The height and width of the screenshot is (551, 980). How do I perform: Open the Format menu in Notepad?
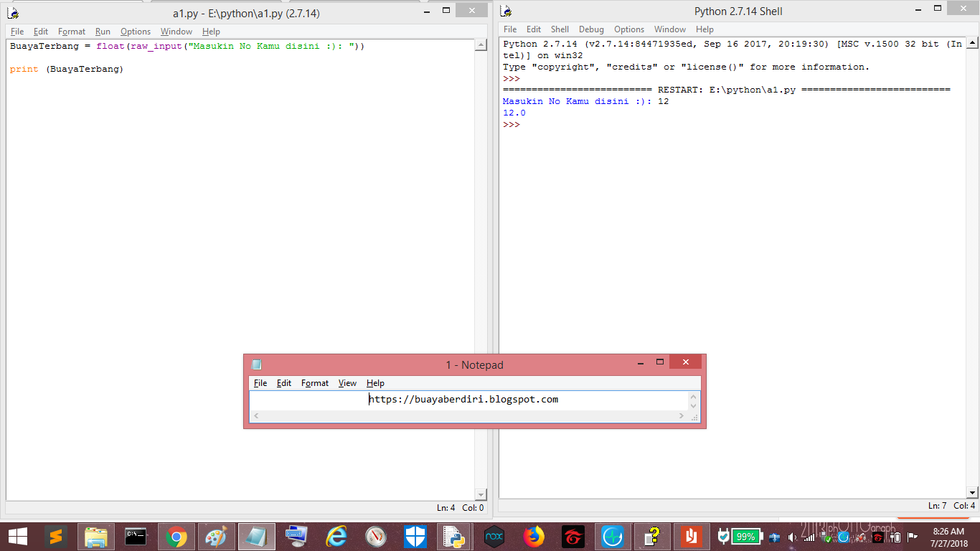coord(315,382)
